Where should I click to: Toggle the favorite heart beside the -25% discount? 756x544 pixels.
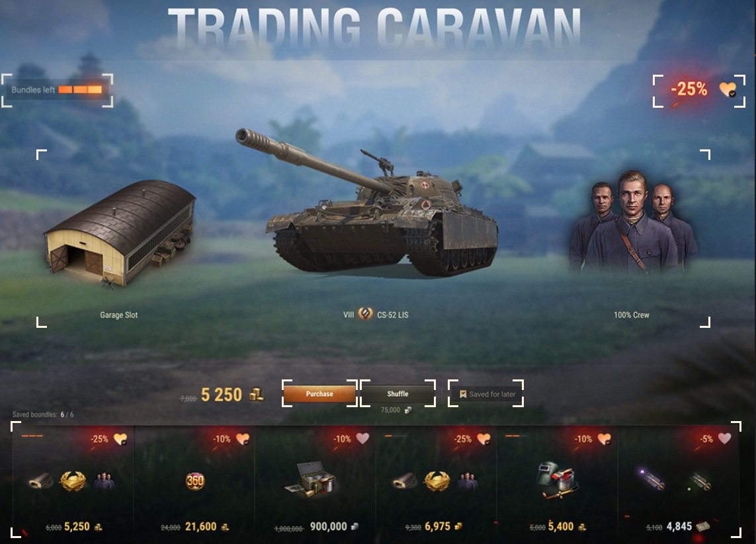pyautogui.click(x=728, y=89)
